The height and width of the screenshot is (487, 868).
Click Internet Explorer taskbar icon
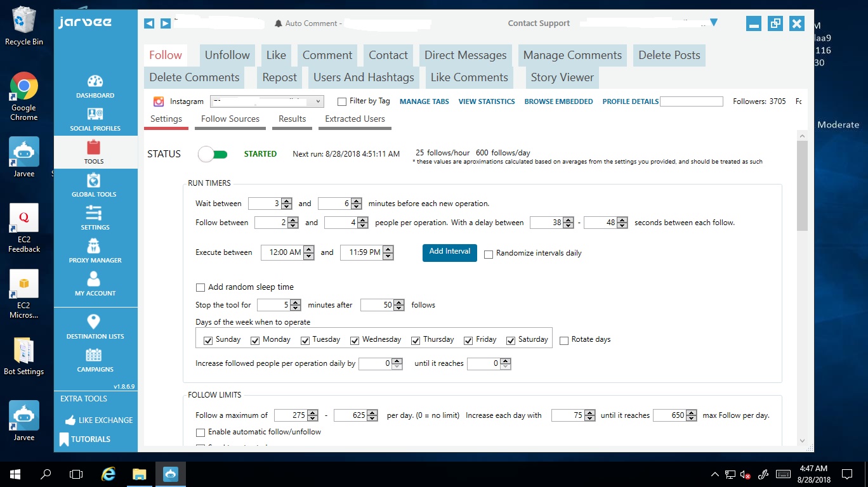click(109, 474)
